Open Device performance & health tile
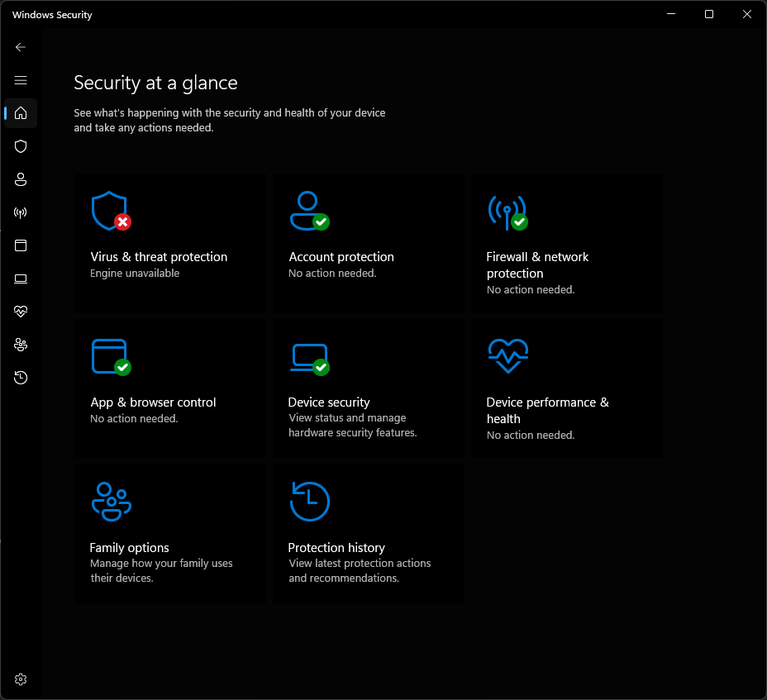Image resolution: width=767 pixels, height=700 pixels. coord(567,388)
